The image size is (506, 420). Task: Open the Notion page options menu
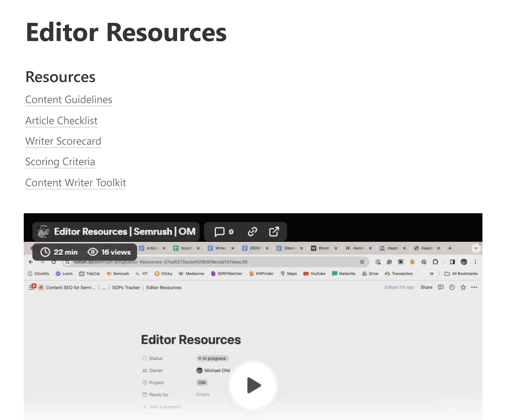[474, 287]
